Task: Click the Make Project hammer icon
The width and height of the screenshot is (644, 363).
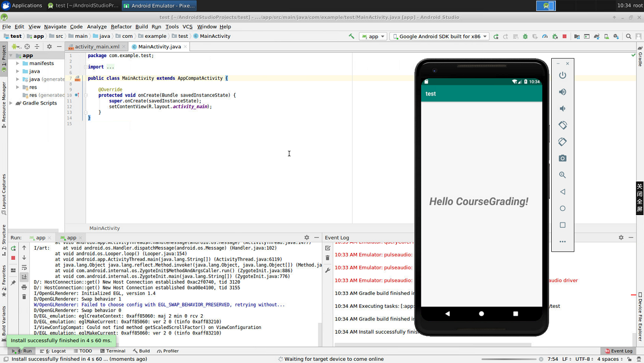Action: [352, 36]
